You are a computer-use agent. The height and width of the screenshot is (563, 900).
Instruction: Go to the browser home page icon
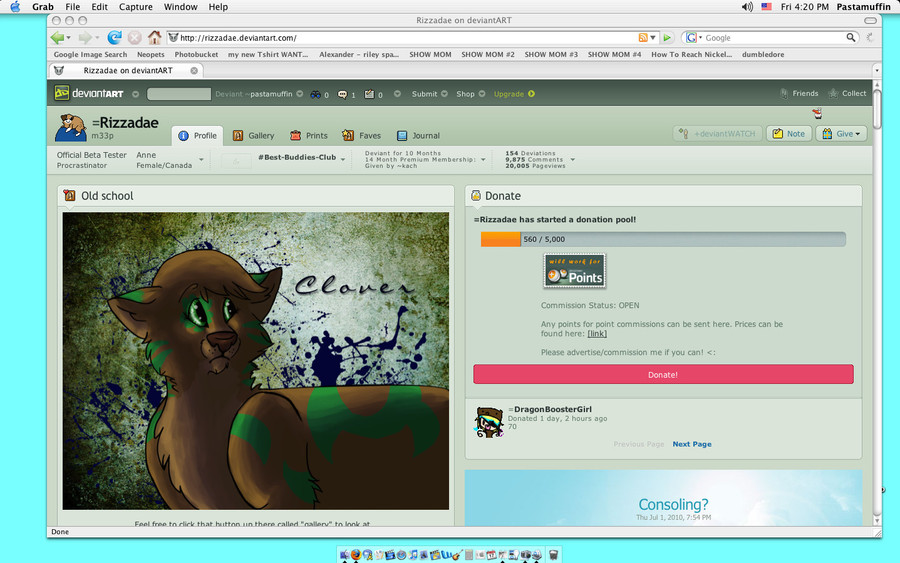click(x=154, y=38)
